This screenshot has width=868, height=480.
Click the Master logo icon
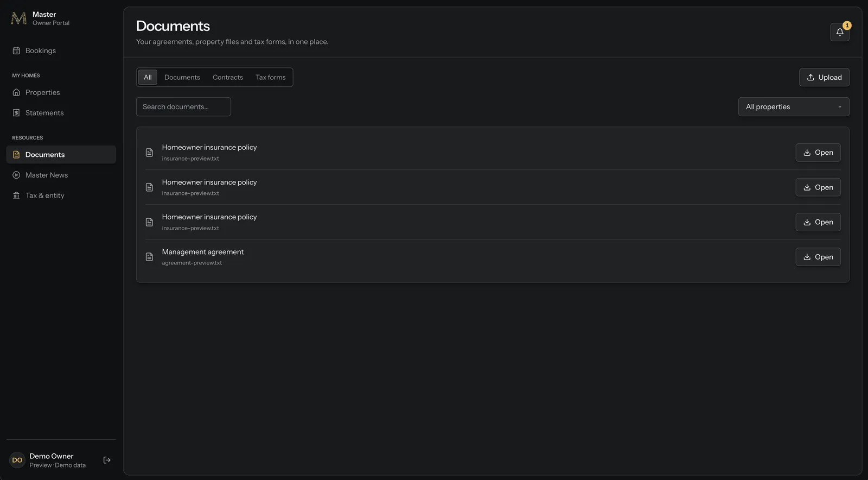[18, 18]
